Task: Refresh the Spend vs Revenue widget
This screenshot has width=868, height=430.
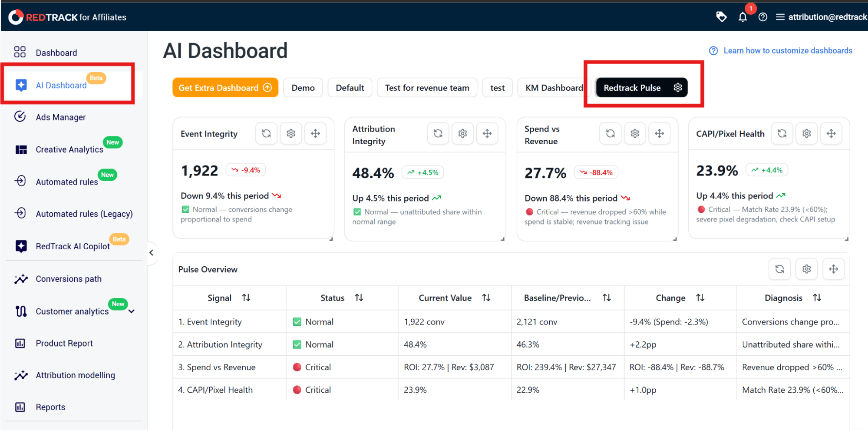Action: coord(610,133)
